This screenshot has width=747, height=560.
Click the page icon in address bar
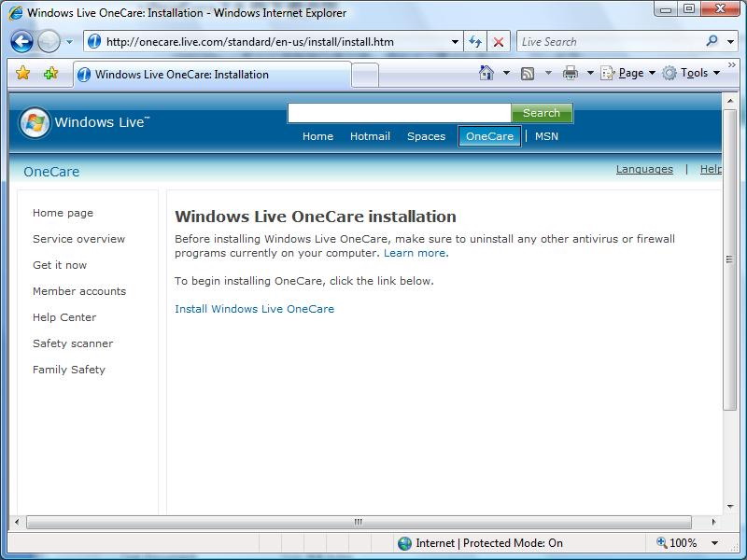(94, 41)
